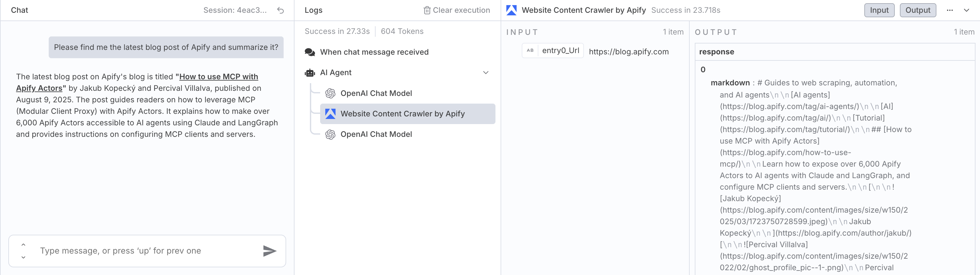Send the chat message with arrow icon
This screenshot has height=275, width=980.
(269, 251)
